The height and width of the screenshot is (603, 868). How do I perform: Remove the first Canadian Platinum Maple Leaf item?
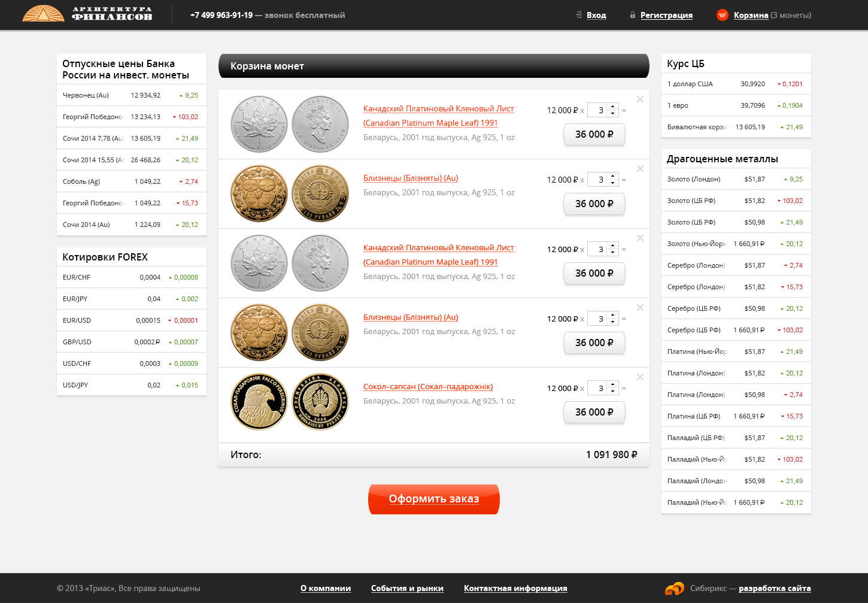click(x=640, y=99)
